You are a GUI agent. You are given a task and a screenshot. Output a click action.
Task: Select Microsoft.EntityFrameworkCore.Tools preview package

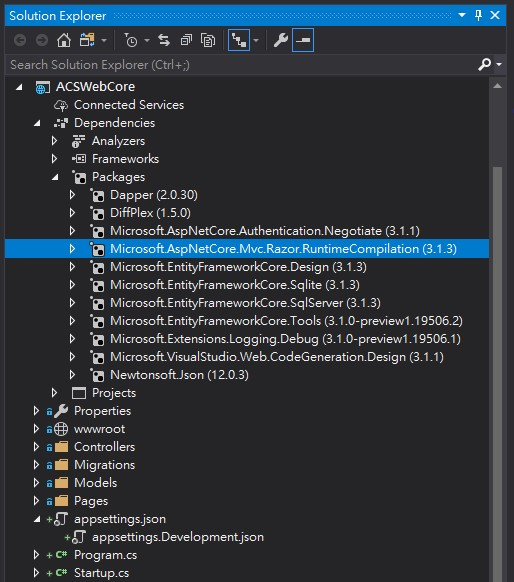(286, 321)
